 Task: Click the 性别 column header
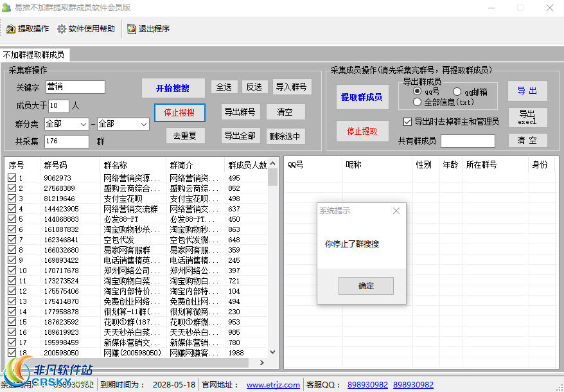pyautogui.click(x=426, y=165)
